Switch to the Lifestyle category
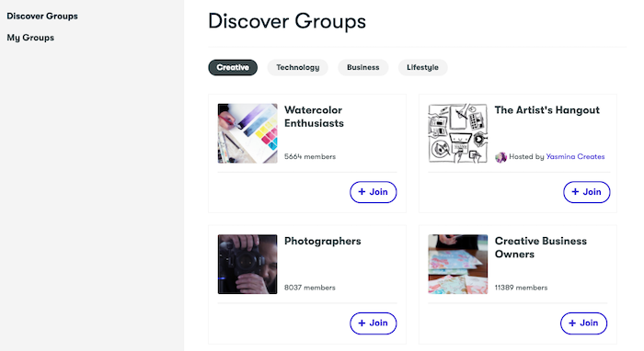644x351 pixels. click(422, 67)
